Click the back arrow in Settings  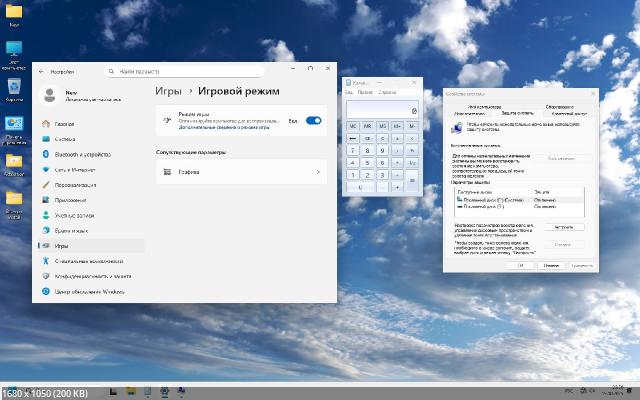tap(41, 72)
